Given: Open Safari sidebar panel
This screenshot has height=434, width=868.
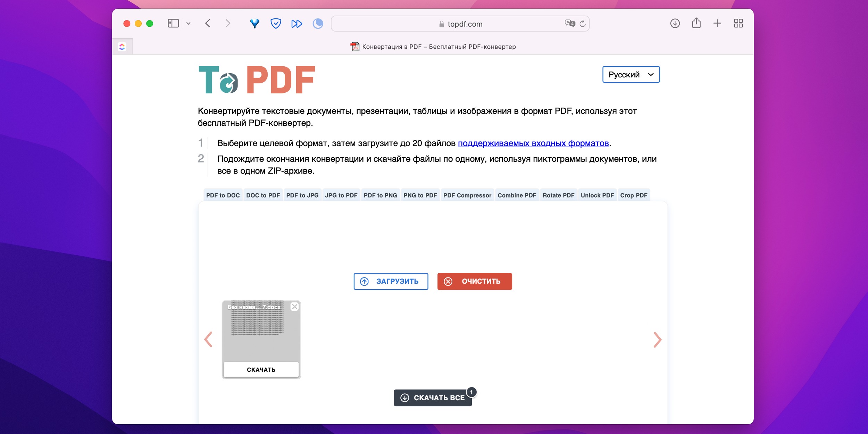Looking at the screenshot, I should (173, 23).
